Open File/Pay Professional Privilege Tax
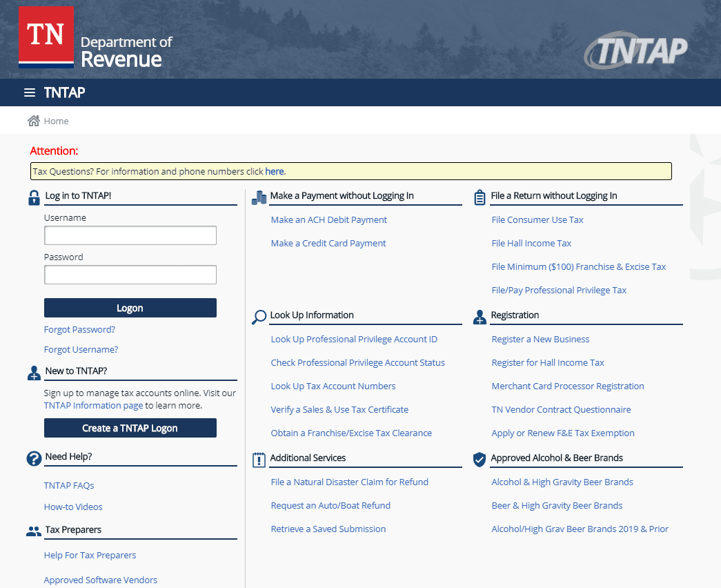This screenshot has width=721, height=588. point(559,290)
